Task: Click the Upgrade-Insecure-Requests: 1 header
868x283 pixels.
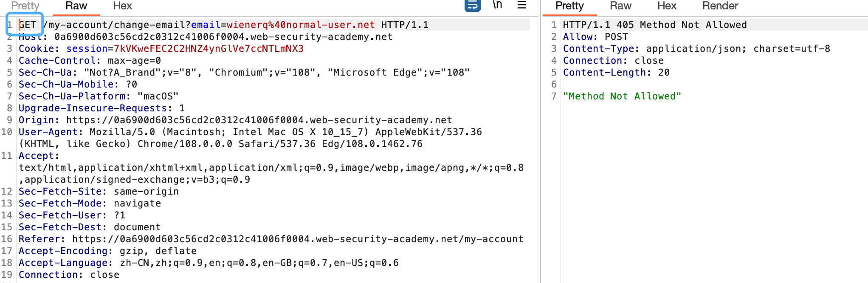Action: click(101, 108)
